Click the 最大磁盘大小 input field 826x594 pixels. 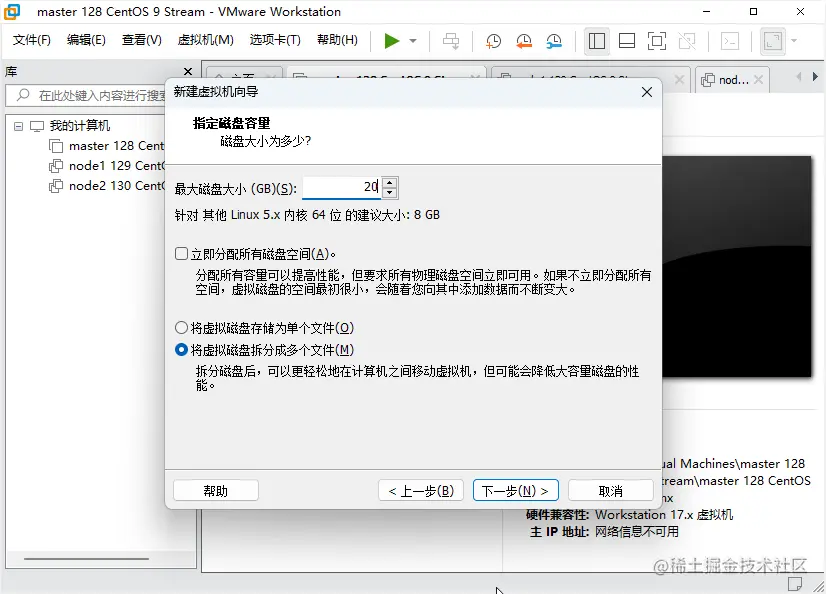pos(341,187)
